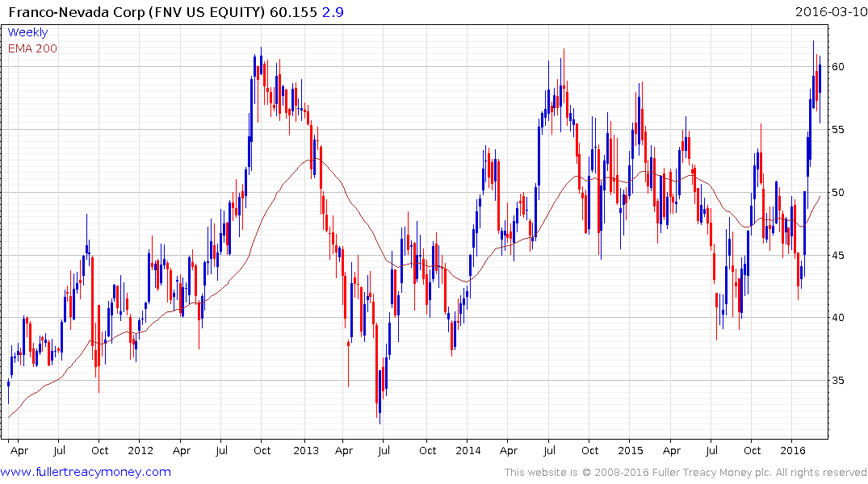Viewport: 868px width, 484px height.
Task: Click the copyright notice text
Action: click(686, 473)
